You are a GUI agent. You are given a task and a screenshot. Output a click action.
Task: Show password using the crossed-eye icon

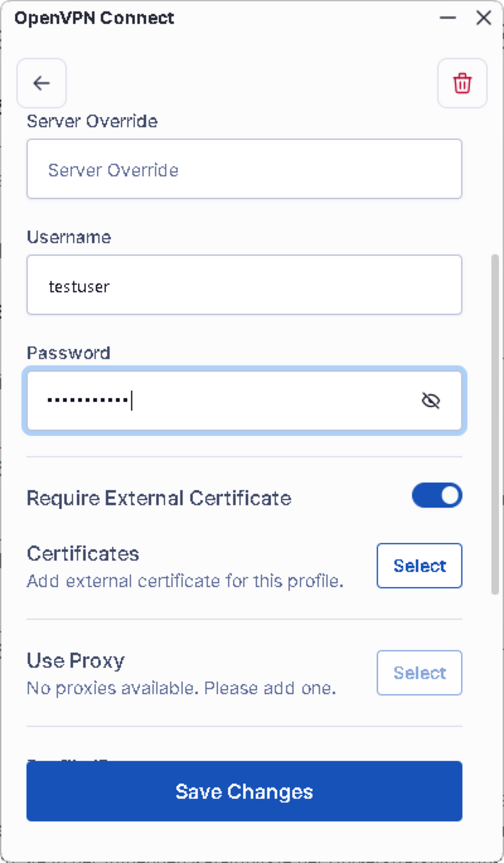[x=430, y=401]
